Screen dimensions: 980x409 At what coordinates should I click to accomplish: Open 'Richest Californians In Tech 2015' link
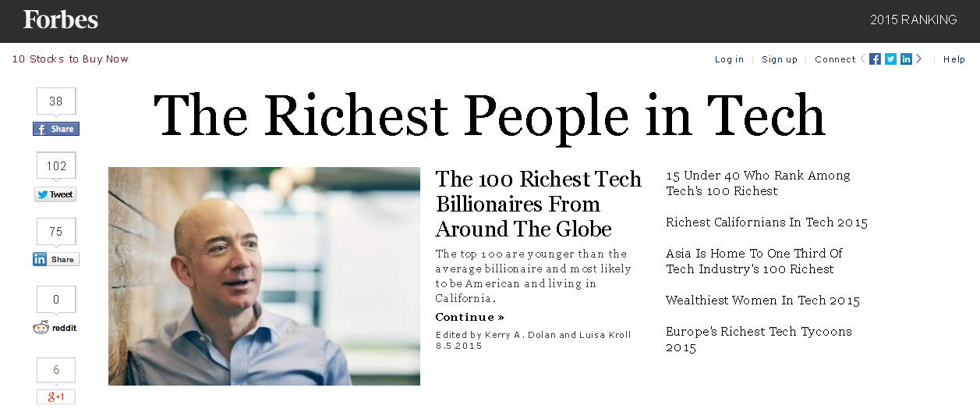pos(766,222)
